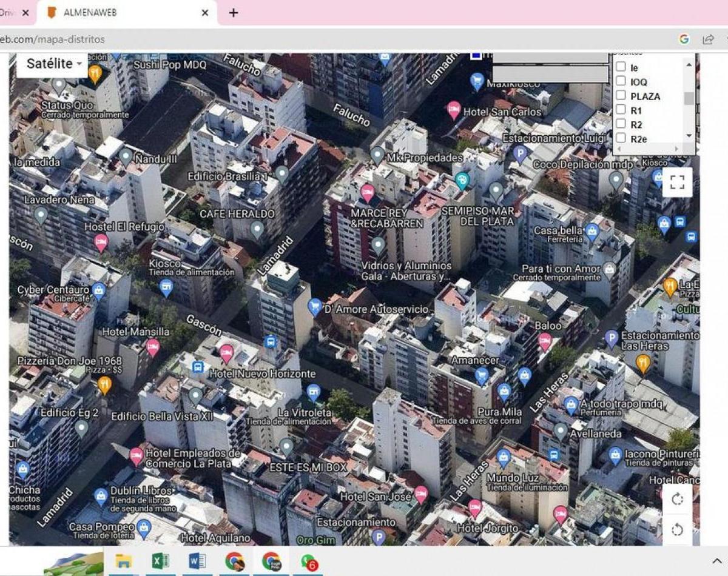Viewport: 728px width, 576px height.
Task: Click the Casa bella Ferretería shop pin
Action: 591,232
